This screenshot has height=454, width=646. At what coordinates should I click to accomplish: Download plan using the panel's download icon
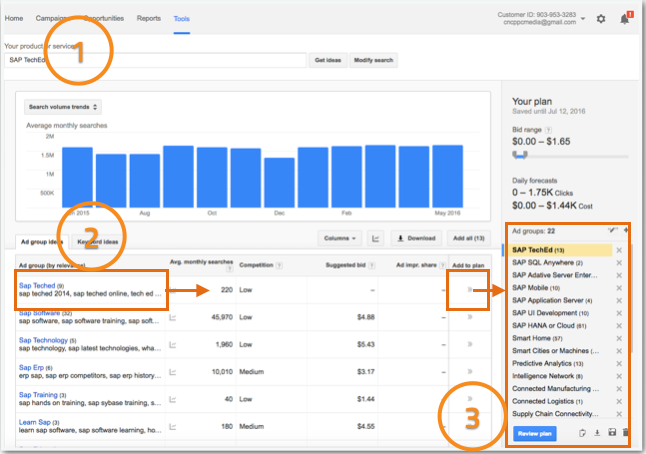pos(596,433)
